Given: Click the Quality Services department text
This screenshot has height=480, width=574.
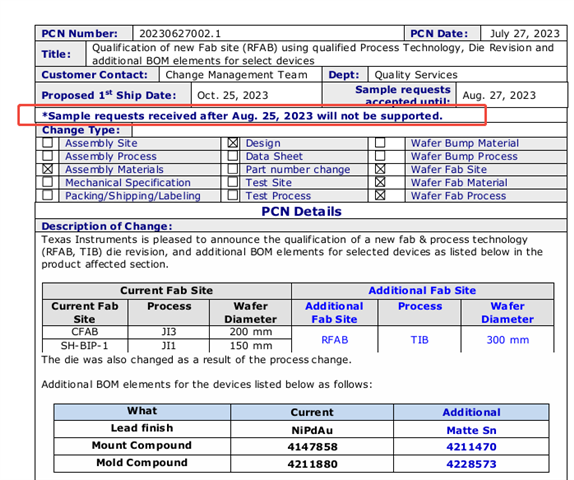Looking at the screenshot, I should tap(416, 75).
